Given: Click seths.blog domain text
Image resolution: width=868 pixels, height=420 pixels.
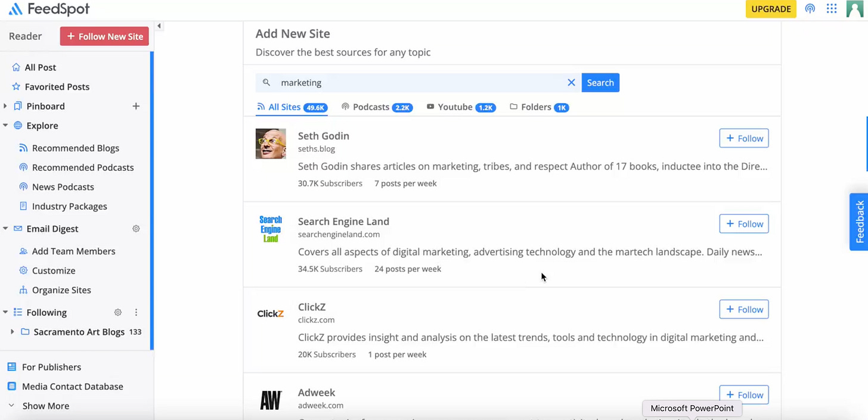Looking at the screenshot, I should [317, 149].
